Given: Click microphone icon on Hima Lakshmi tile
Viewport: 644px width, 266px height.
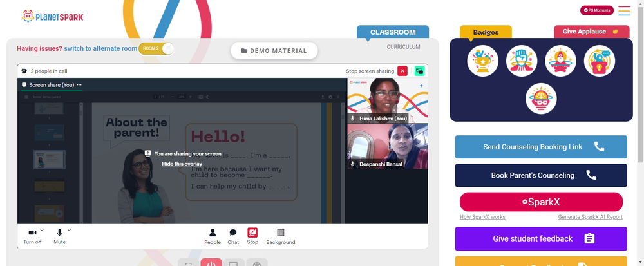Looking at the screenshot, I should point(352,119).
